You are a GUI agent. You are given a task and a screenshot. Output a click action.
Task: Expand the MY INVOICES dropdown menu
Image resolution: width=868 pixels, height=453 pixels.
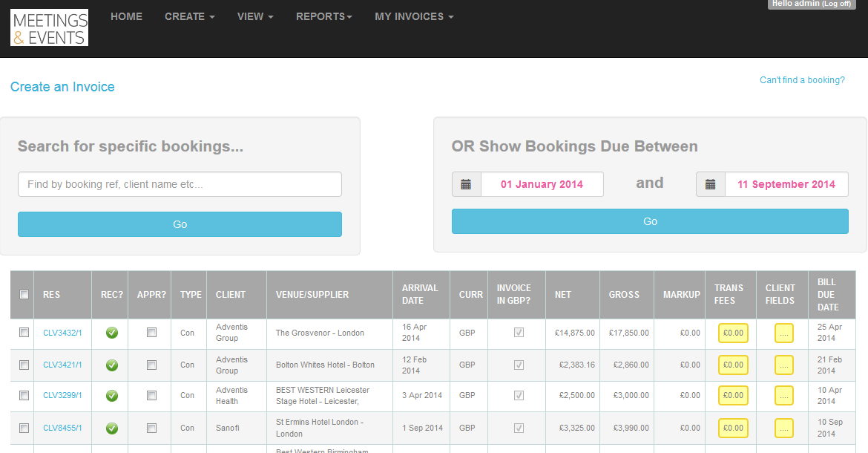pyautogui.click(x=414, y=16)
